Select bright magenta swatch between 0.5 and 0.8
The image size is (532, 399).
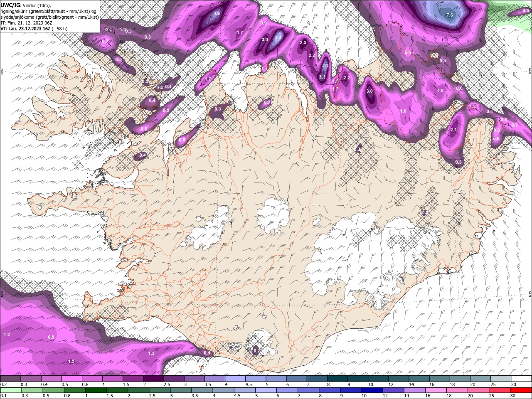pos(72,379)
